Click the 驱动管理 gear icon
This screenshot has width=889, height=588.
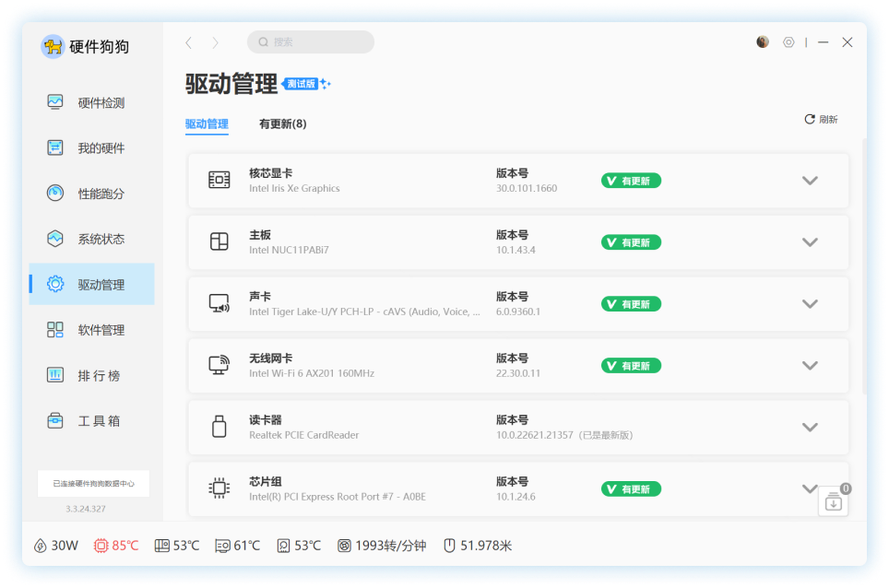tap(55, 283)
